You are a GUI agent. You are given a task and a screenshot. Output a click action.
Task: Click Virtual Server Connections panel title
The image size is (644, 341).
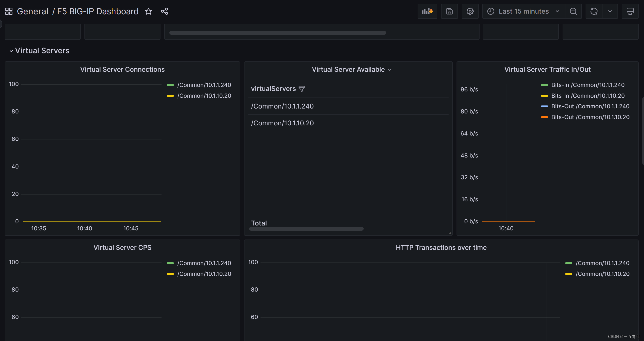pyautogui.click(x=122, y=69)
